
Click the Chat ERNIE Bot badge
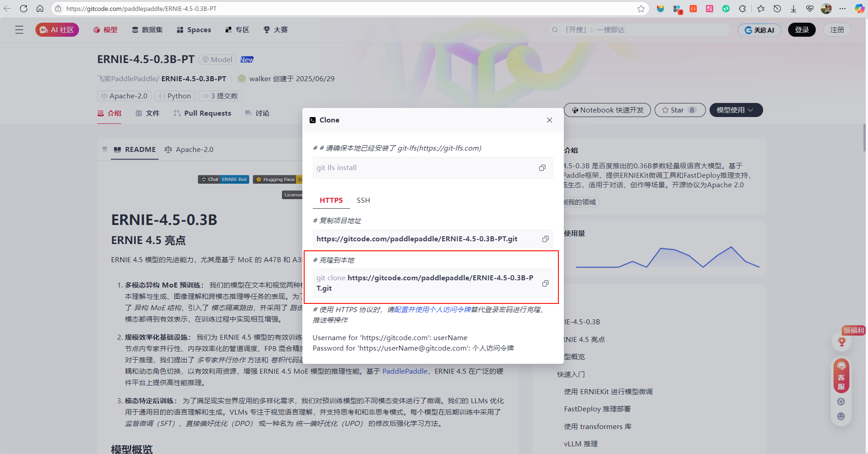point(223,180)
